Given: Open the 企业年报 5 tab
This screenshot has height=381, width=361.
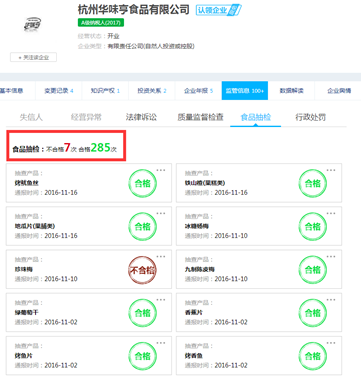Looking at the screenshot, I should [x=198, y=91].
